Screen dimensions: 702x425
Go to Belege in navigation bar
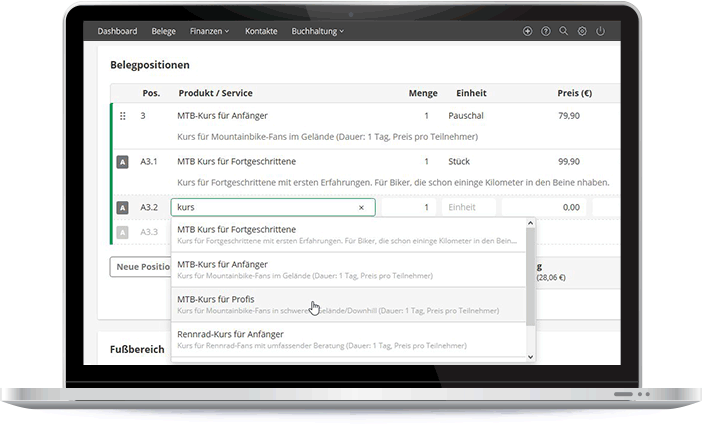point(163,32)
